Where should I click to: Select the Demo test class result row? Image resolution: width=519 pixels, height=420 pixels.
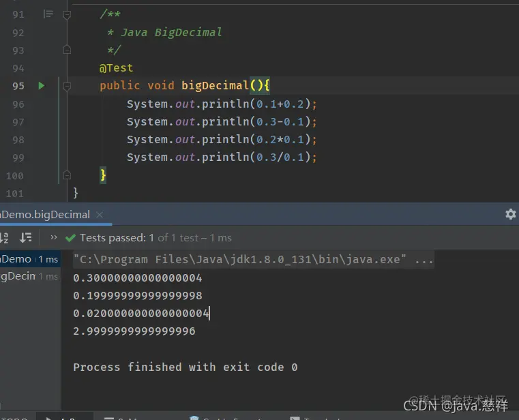30,259
